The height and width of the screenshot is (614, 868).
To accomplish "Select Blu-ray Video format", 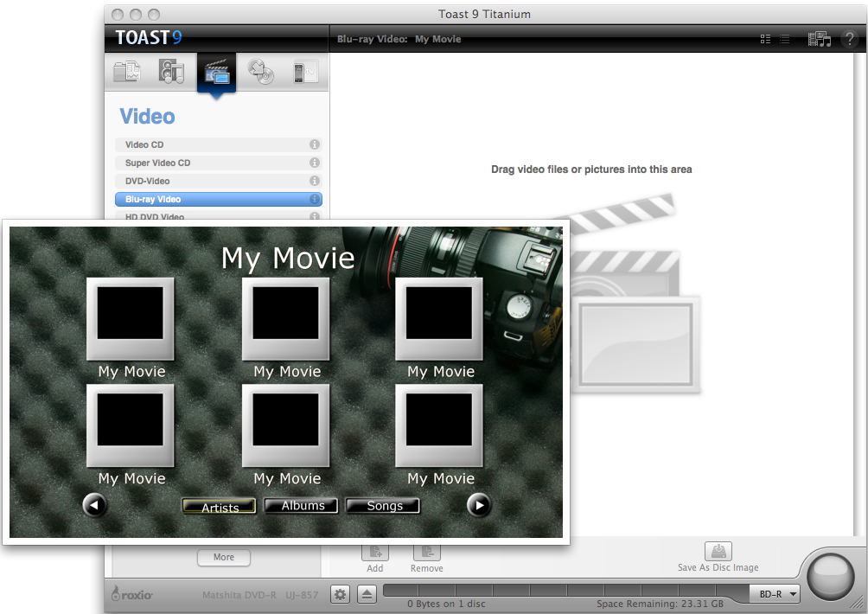I will (218, 199).
